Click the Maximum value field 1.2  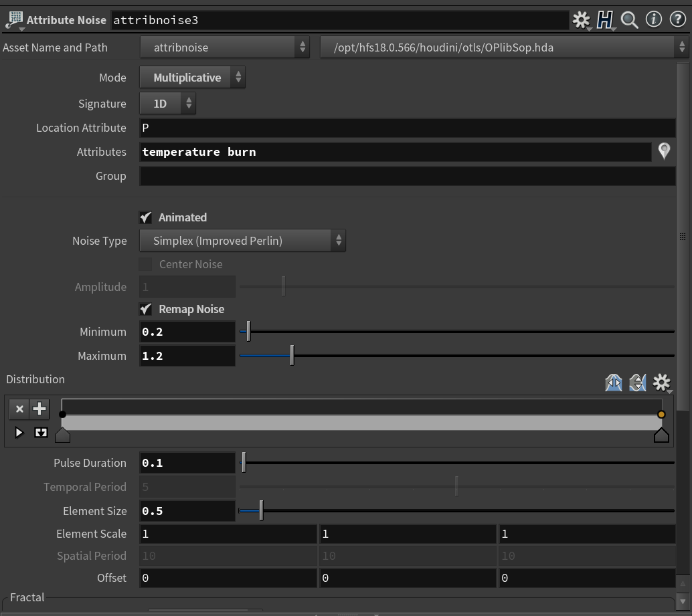(187, 356)
